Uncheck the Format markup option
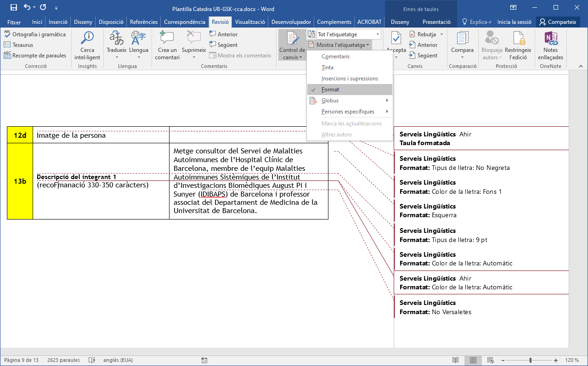588x366 pixels. (x=330, y=90)
